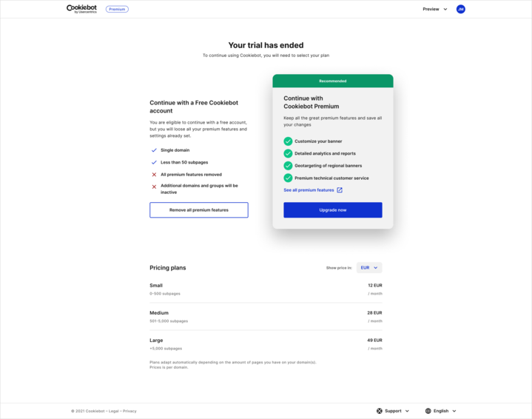Click the 49 EUR price
Viewport: 532px width, 419px height.
coord(374,341)
